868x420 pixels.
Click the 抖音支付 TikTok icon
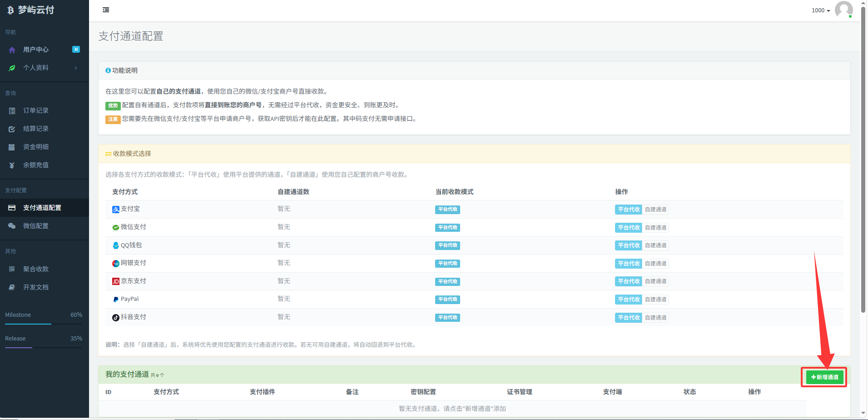pyautogui.click(x=116, y=317)
